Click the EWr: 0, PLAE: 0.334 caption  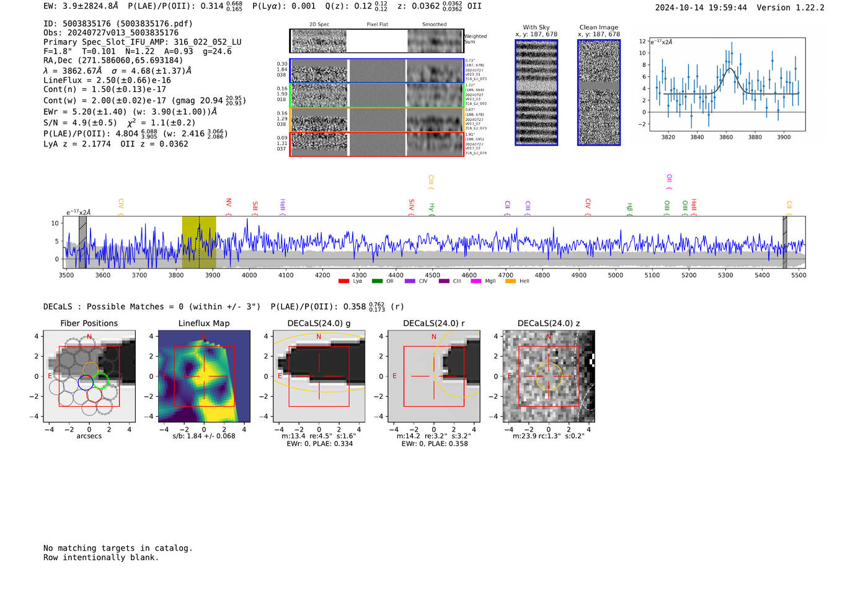(x=319, y=443)
